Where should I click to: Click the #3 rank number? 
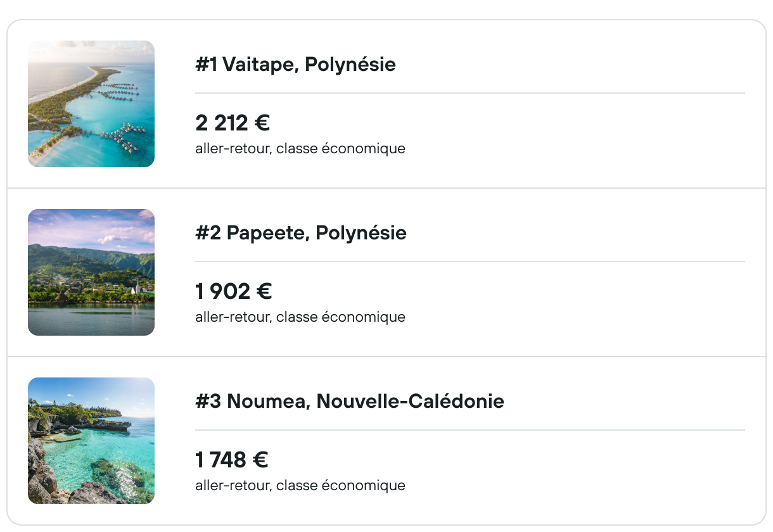tap(208, 402)
